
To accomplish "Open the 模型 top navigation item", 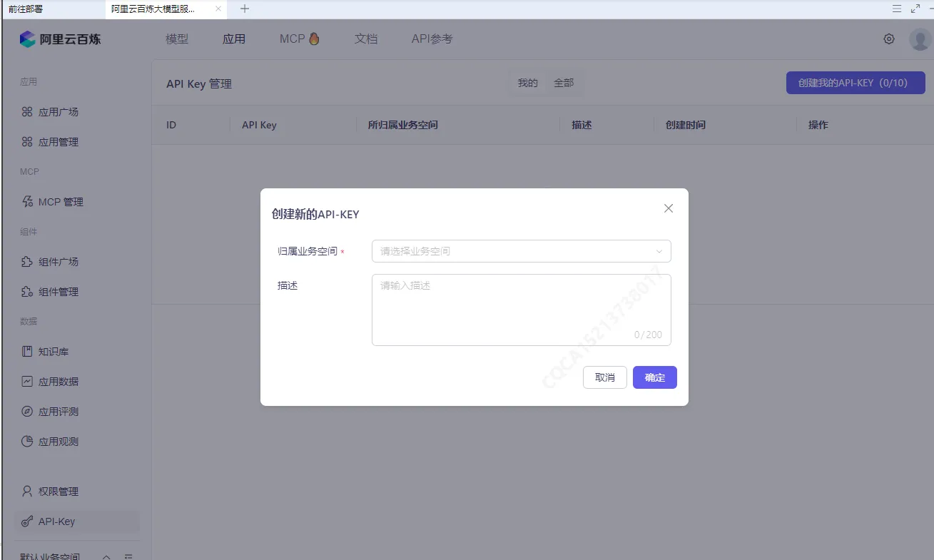I will [x=177, y=39].
